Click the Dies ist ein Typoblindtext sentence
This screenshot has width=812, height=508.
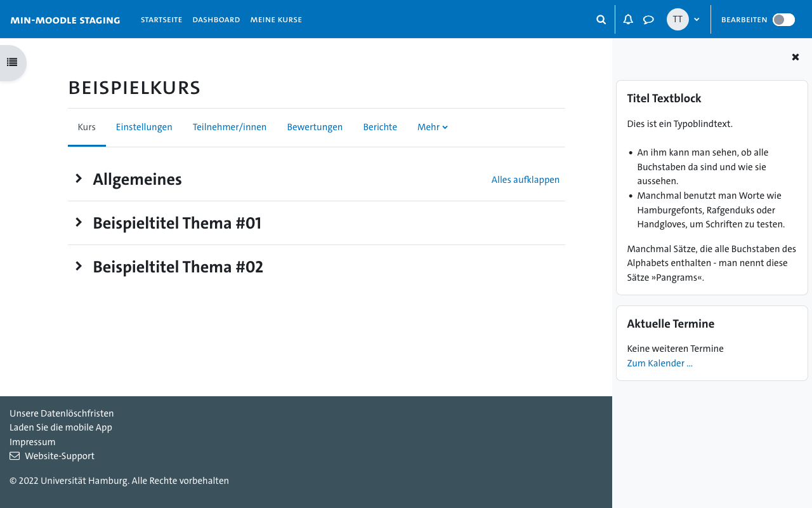point(679,124)
